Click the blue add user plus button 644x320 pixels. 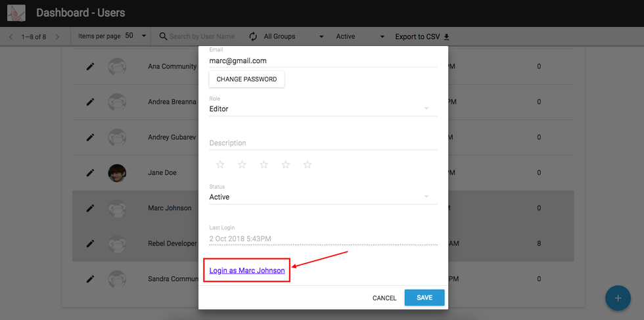617,298
